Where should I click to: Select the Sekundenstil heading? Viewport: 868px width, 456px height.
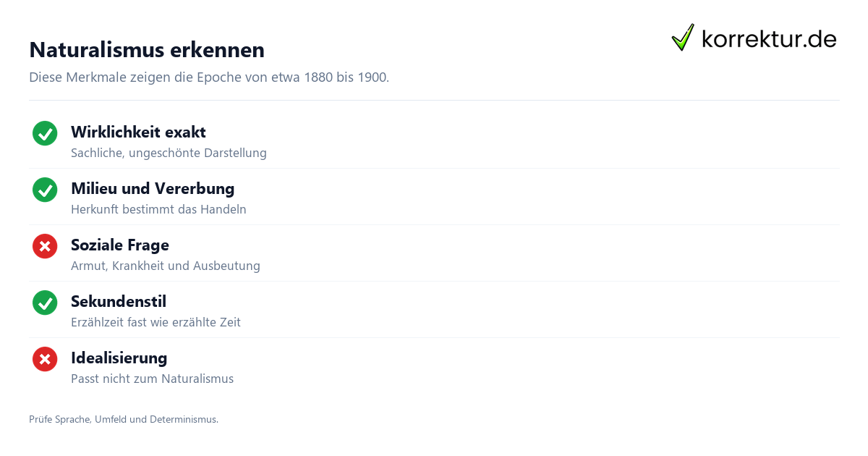119,301
